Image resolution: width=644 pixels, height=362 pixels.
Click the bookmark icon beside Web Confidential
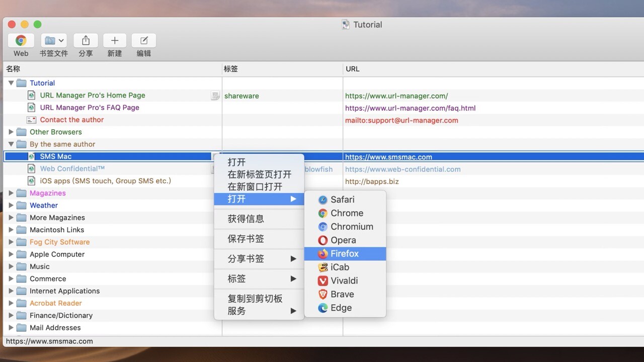point(31,169)
